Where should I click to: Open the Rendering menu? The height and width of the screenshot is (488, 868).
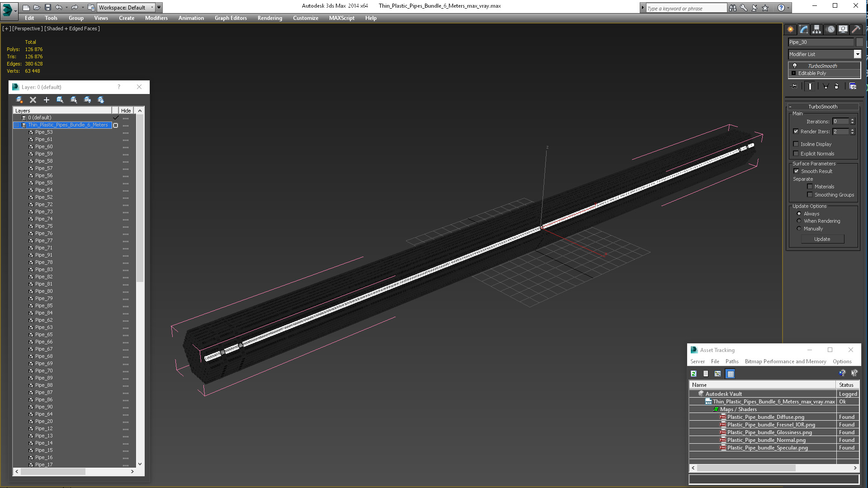tap(269, 18)
